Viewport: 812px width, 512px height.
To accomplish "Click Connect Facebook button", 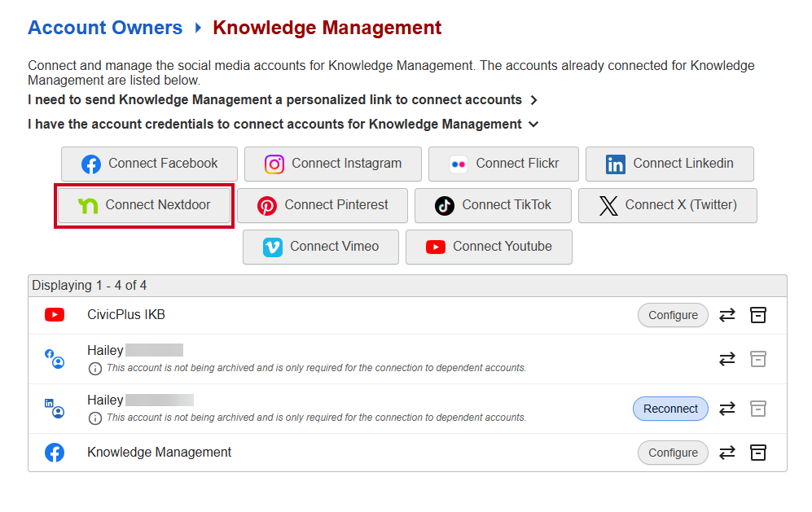I will click(149, 164).
